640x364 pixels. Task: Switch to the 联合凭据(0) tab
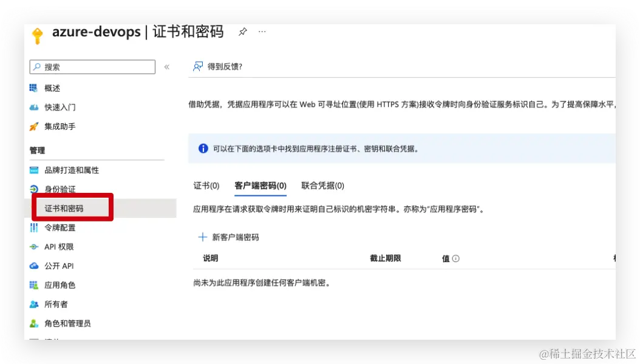[323, 186]
